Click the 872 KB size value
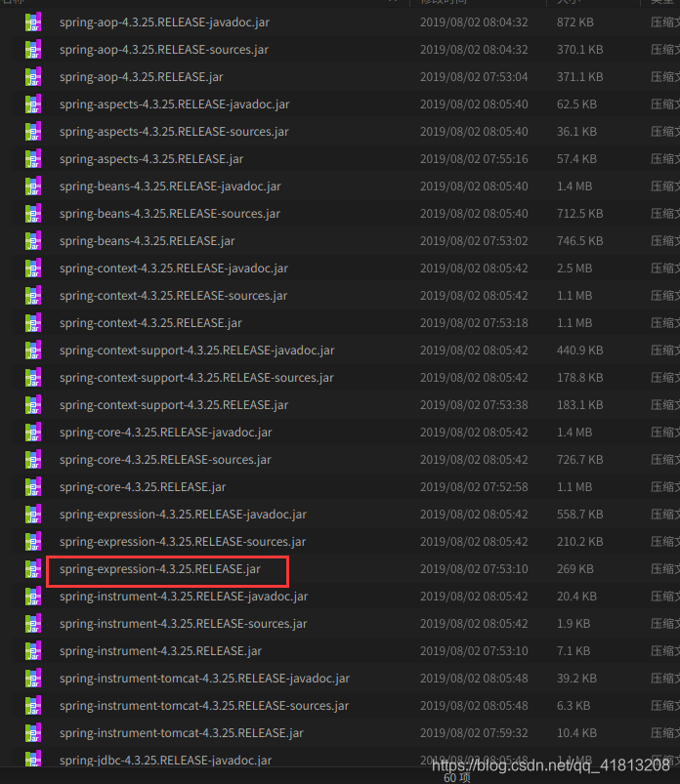Image resolution: width=680 pixels, height=784 pixels. click(575, 22)
